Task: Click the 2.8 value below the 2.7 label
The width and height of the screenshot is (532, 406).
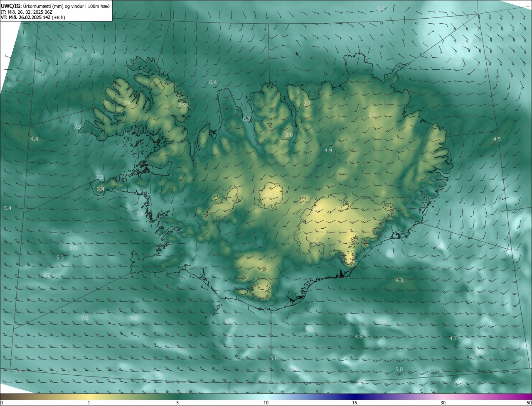Action: (289, 135)
